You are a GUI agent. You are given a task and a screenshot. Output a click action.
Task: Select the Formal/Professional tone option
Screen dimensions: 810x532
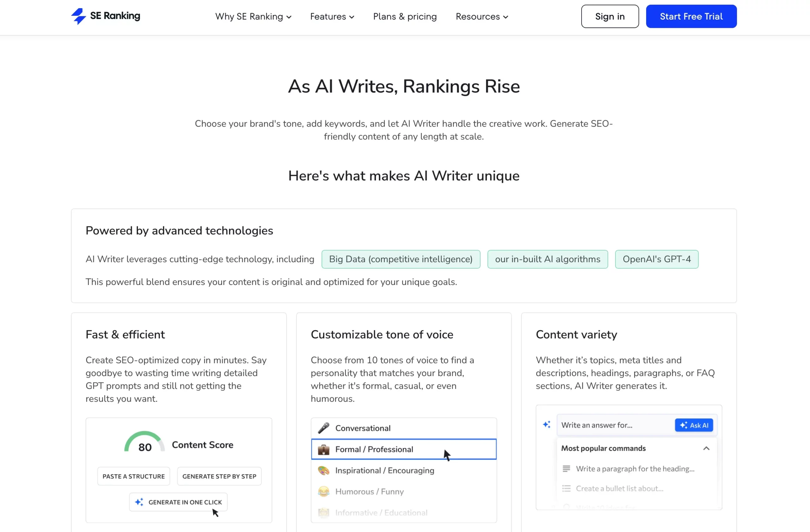click(403, 449)
